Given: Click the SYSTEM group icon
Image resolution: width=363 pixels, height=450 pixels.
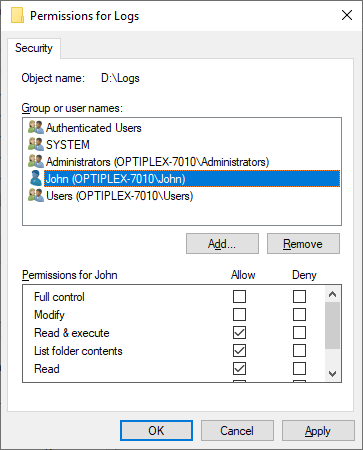Looking at the screenshot, I should pos(36,144).
